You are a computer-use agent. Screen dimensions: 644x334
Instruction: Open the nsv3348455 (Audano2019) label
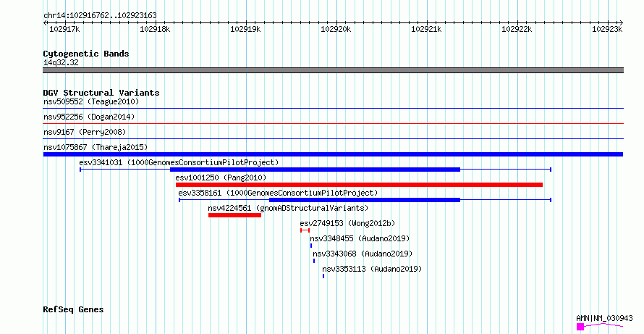click(360, 238)
